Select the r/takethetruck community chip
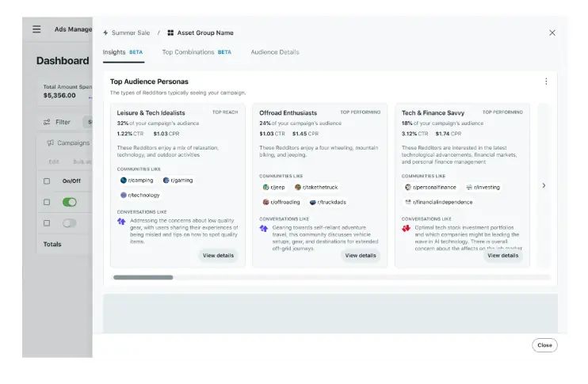 point(316,188)
